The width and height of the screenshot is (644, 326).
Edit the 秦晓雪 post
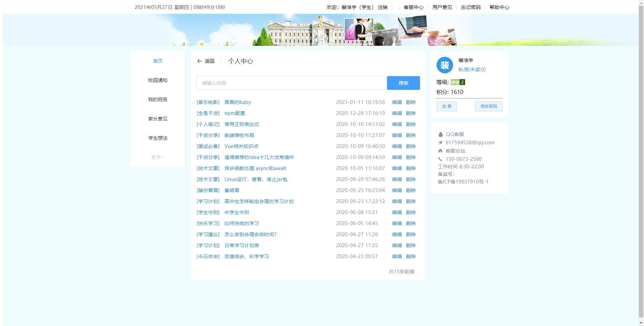[397, 190]
